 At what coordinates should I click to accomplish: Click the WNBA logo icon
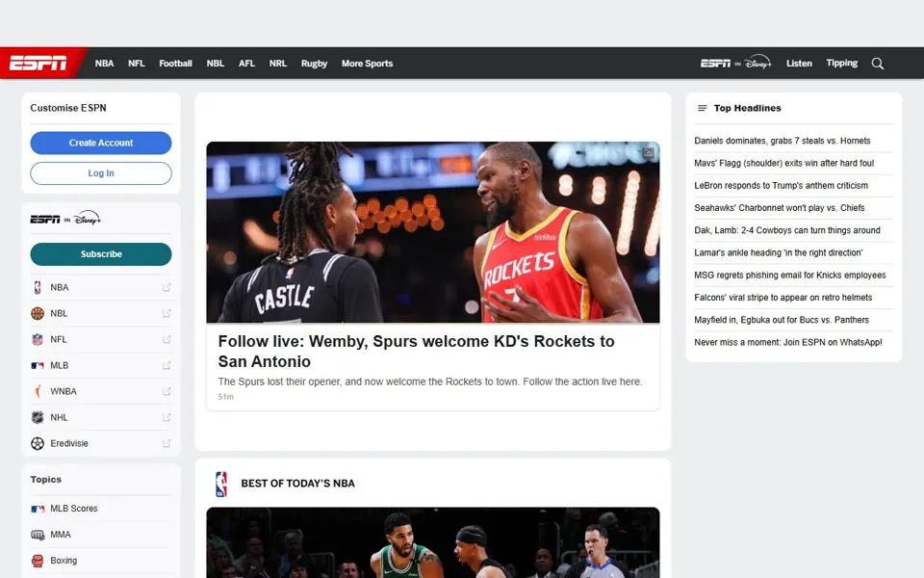click(38, 391)
